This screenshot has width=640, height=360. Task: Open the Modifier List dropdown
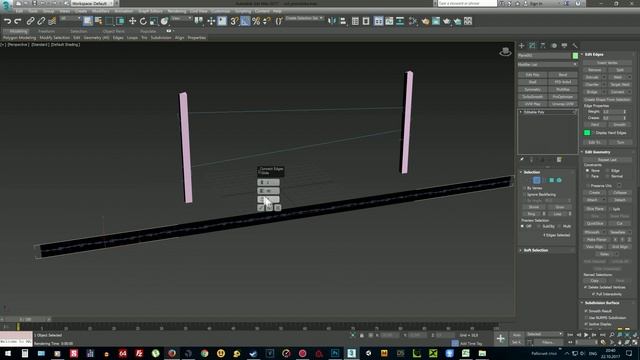(x=547, y=64)
